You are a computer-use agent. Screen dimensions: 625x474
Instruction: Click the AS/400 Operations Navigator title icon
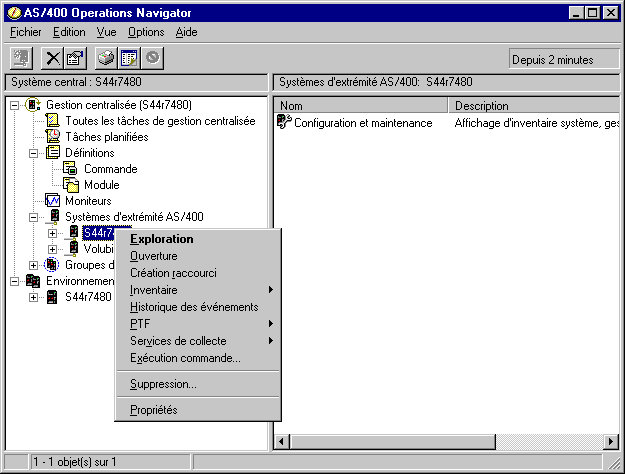14,13
